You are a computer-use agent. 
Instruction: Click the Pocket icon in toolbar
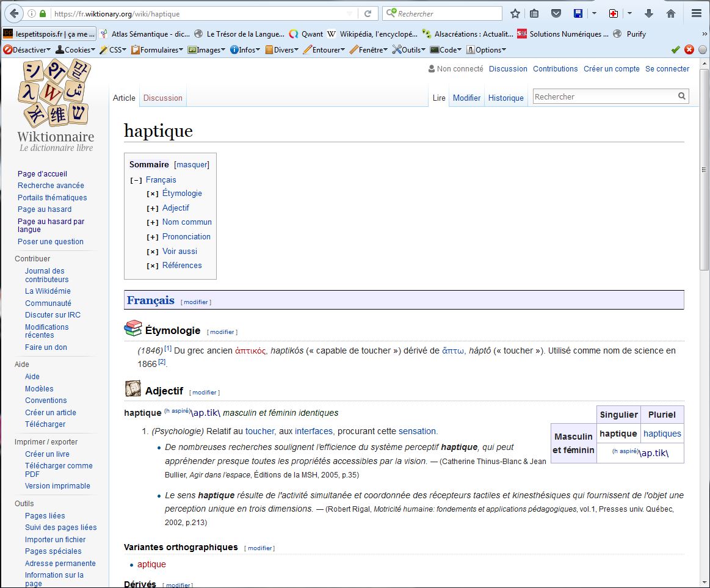coord(556,13)
